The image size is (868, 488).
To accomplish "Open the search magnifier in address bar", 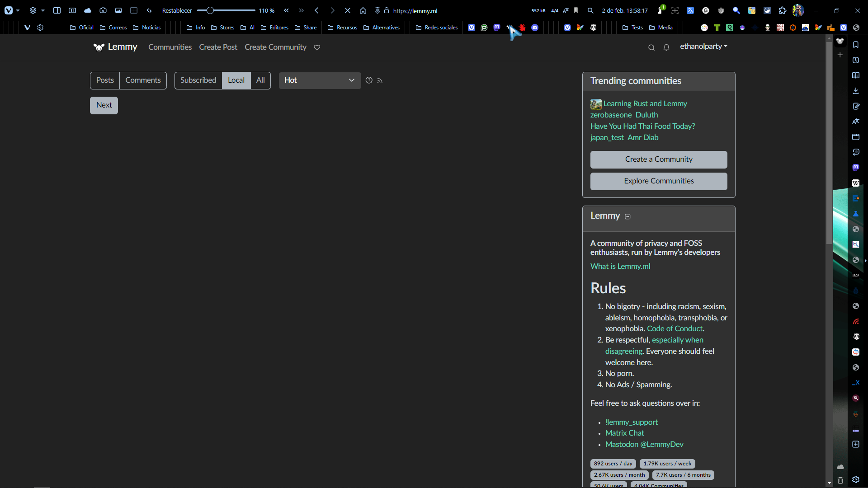I will (x=590, y=10).
